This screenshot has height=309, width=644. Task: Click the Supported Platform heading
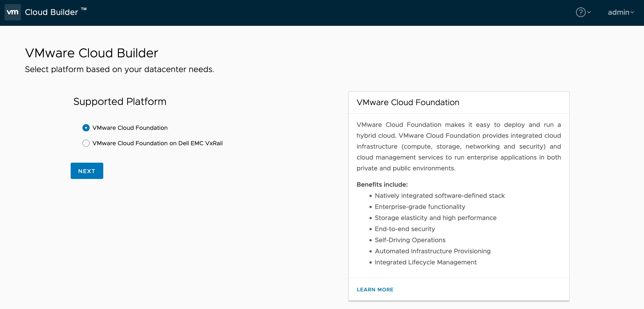pos(120,101)
